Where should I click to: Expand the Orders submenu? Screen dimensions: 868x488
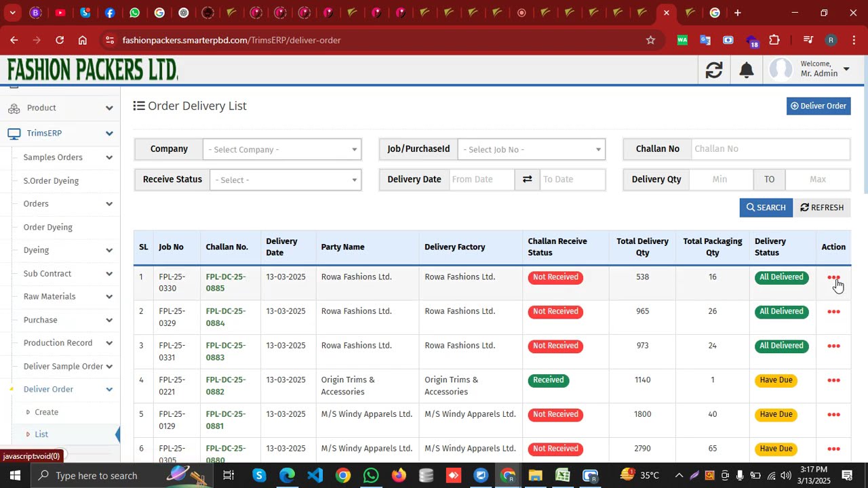coord(109,203)
